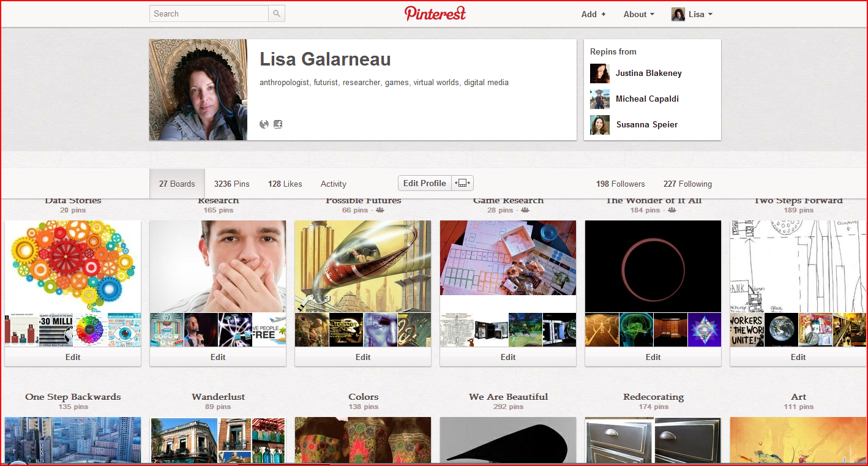Screen dimensions: 868x466
Task: Click the Lisa Galarneau name heading
Action: 325,59
